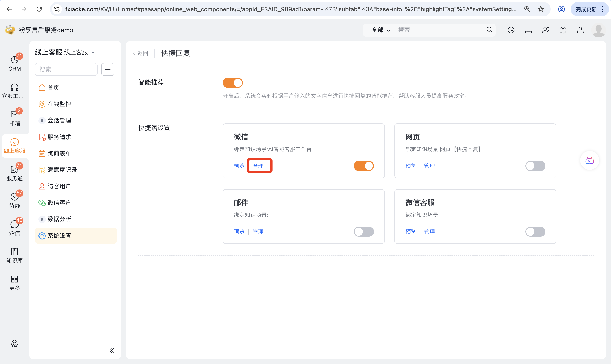Disable the 智能推荐 toggle
This screenshot has height=364, width=611.
pos(233,83)
